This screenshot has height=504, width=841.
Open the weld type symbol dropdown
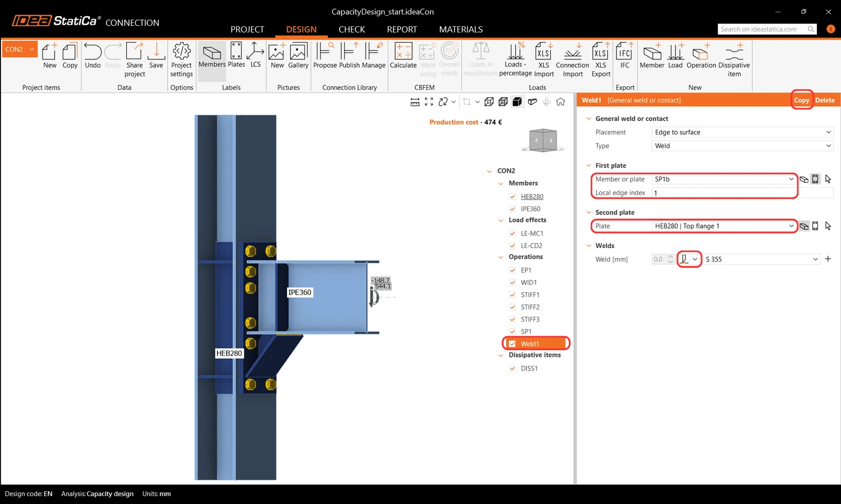point(689,259)
